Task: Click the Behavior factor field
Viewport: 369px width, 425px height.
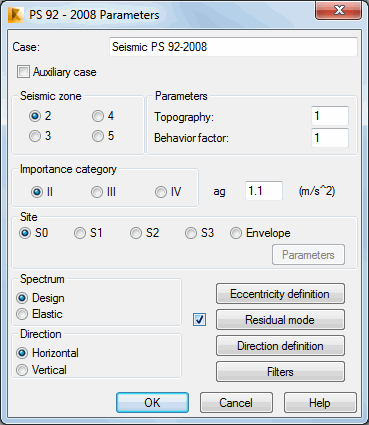Action: (330, 138)
